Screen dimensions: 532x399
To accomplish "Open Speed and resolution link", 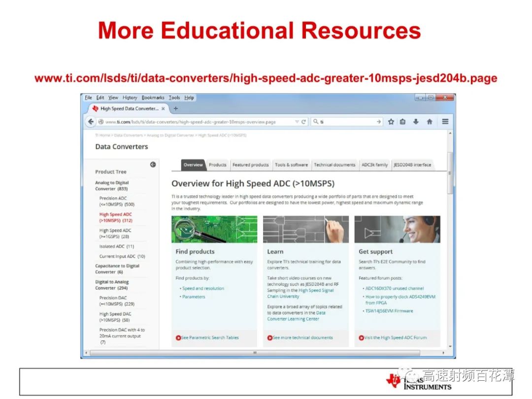I will pos(203,288).
